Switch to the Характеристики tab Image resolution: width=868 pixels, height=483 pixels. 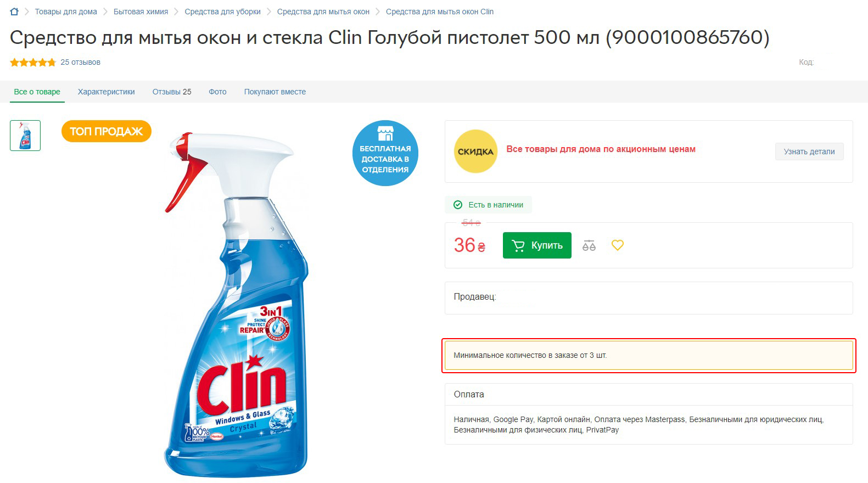point(106,92)
